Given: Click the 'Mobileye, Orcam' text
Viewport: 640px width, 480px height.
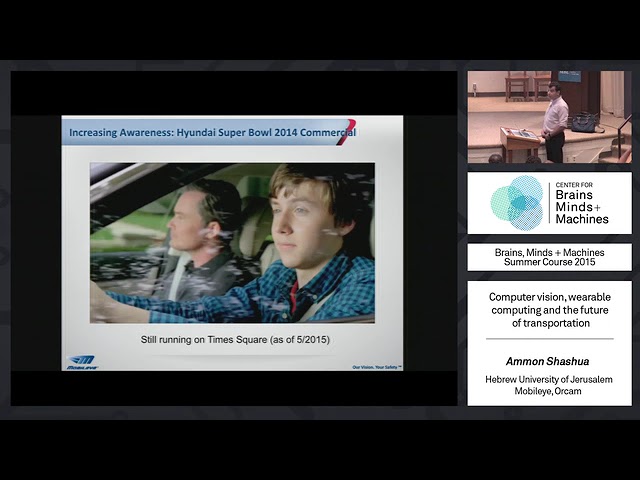Looking at the screenshot, I should (x=548, y=391).
